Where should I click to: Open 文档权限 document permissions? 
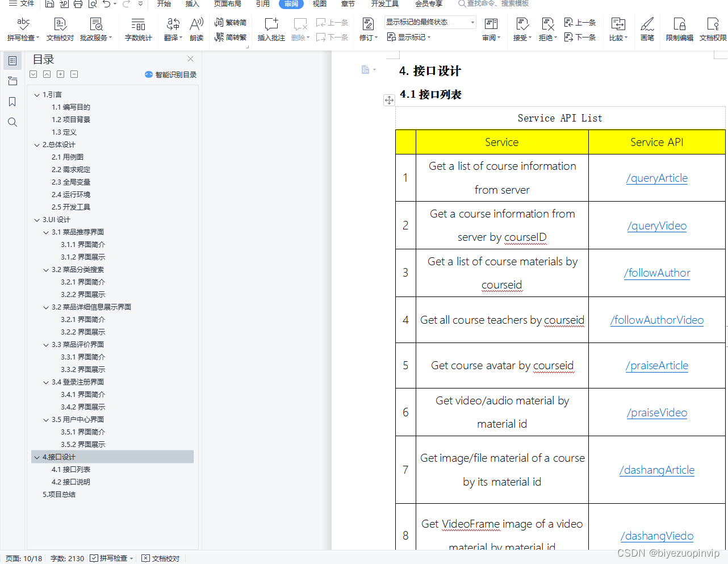tap(713, 30)
